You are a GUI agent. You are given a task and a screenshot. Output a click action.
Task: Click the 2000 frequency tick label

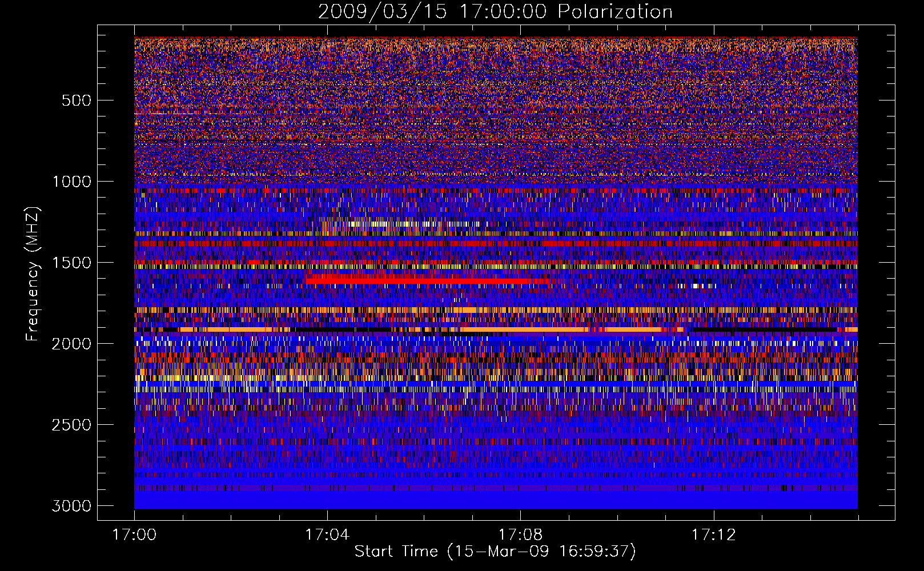pyautogui.click(x=71, y=344)
